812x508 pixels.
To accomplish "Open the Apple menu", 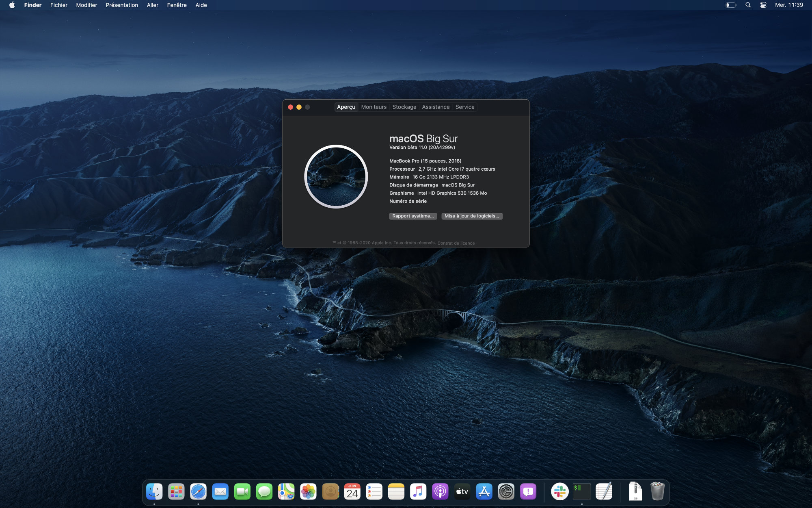I will pos(12,5).
